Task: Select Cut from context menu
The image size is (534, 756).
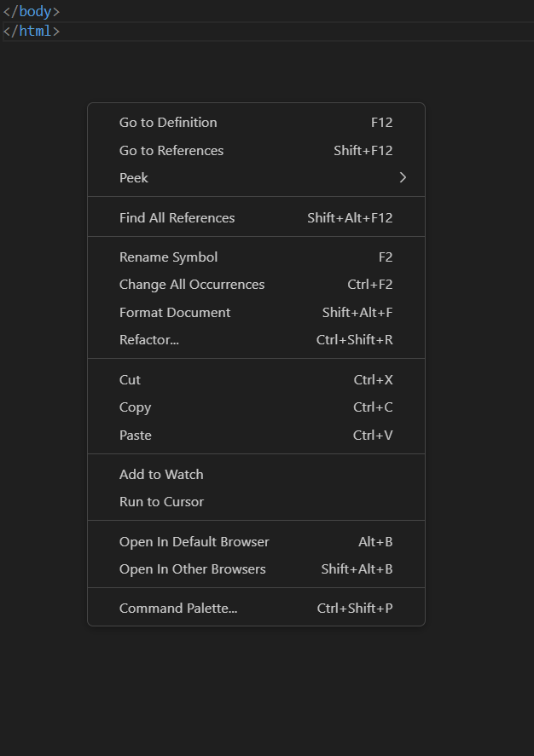Action: coord(256,380)
